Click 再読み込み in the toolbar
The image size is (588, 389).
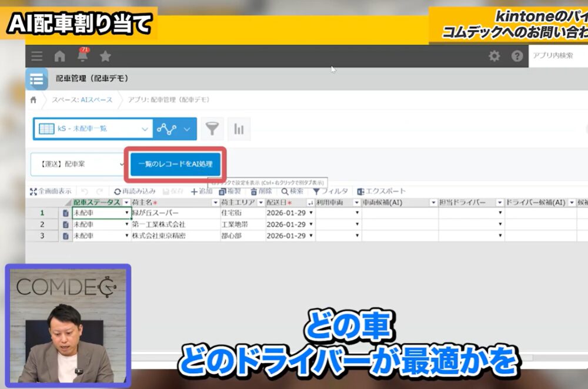[x=135, y=192]
